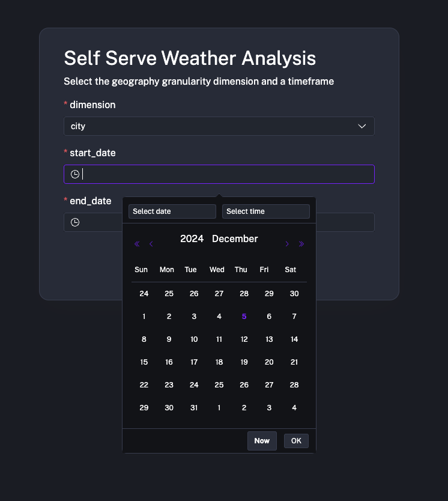
Task: Pick January 1 from the next month
Action: point(219,407)
